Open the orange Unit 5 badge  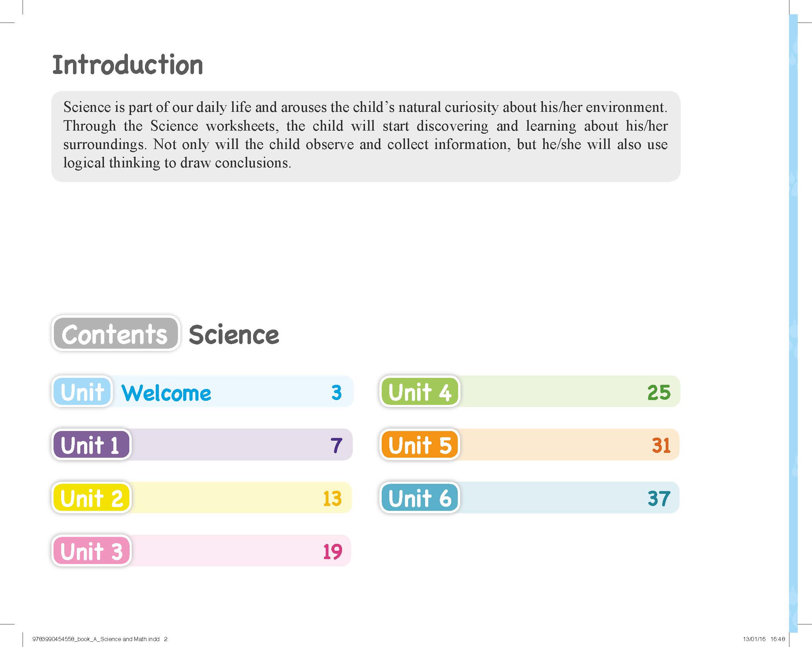(420, 445)
